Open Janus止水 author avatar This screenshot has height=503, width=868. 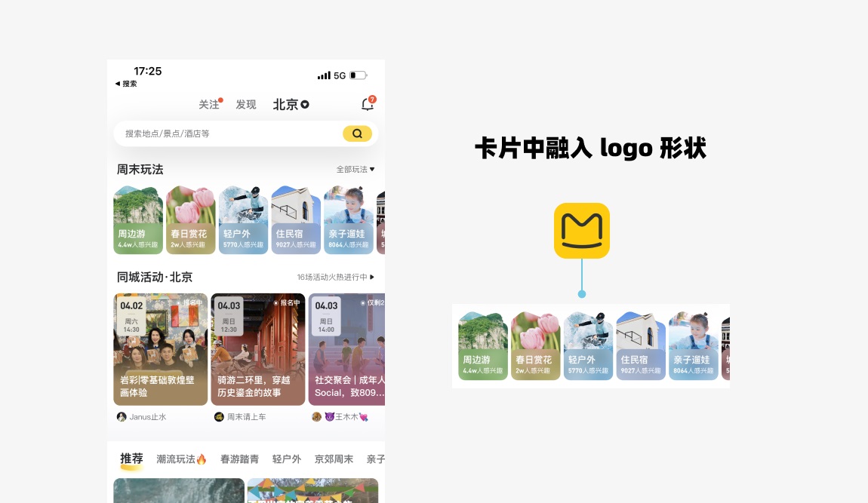pyautogui.click(x=122, y=417)
